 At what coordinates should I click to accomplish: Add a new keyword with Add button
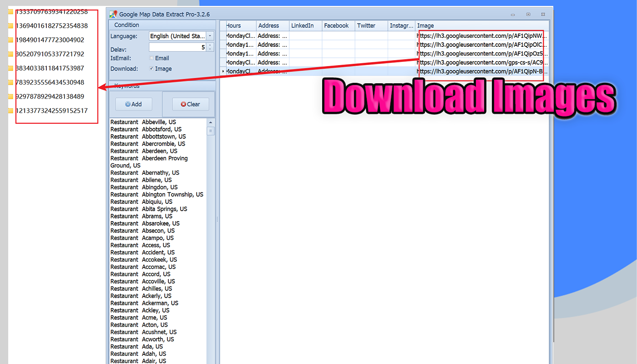click(134, 104)
